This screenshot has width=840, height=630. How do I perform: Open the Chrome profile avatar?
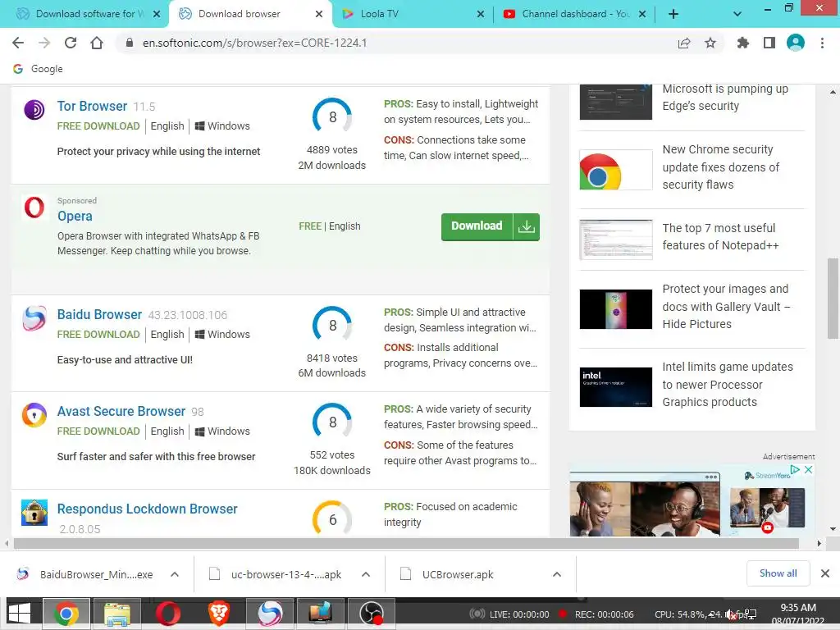point(796,43)
